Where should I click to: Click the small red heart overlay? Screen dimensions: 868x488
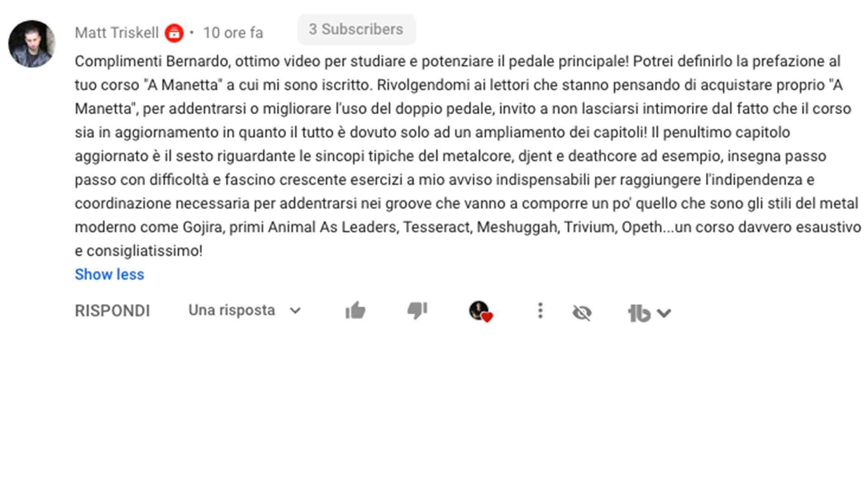pos(487,317)
